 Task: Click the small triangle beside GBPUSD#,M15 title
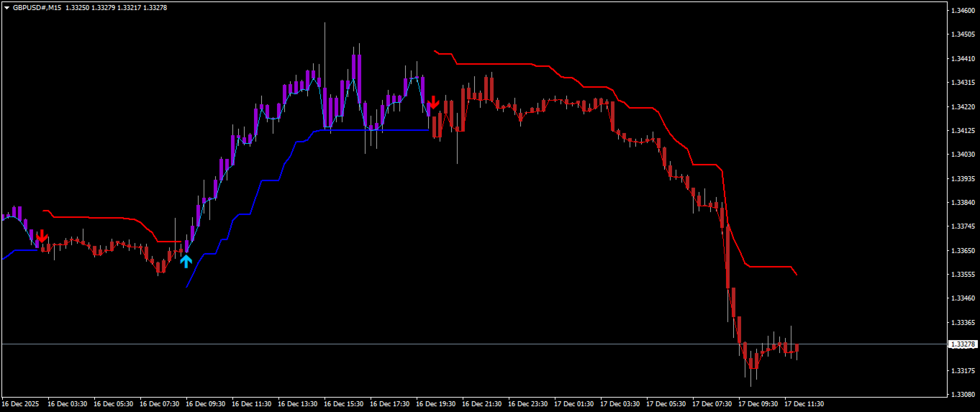[6, 7]
